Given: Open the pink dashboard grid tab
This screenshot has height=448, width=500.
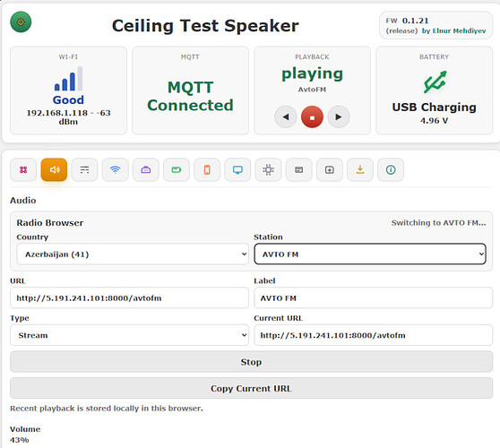Looking at the screenshot, I should click(x=23, y=169).
